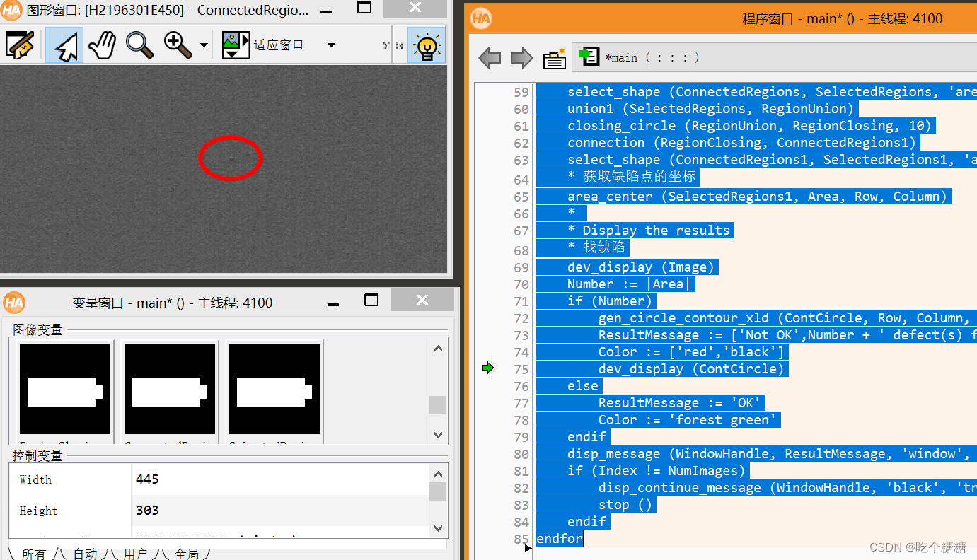Select the zoom-in plus magnifier tool

(x=178, y=45)
